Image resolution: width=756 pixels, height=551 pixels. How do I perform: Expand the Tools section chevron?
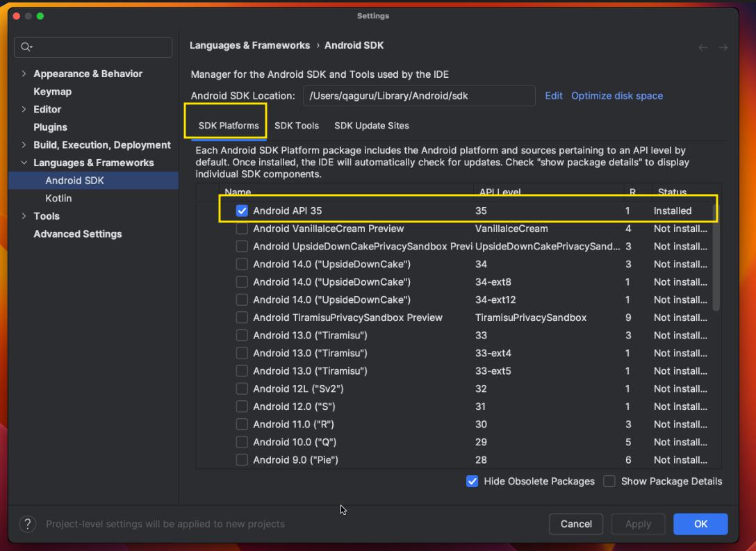coord(24,216)
